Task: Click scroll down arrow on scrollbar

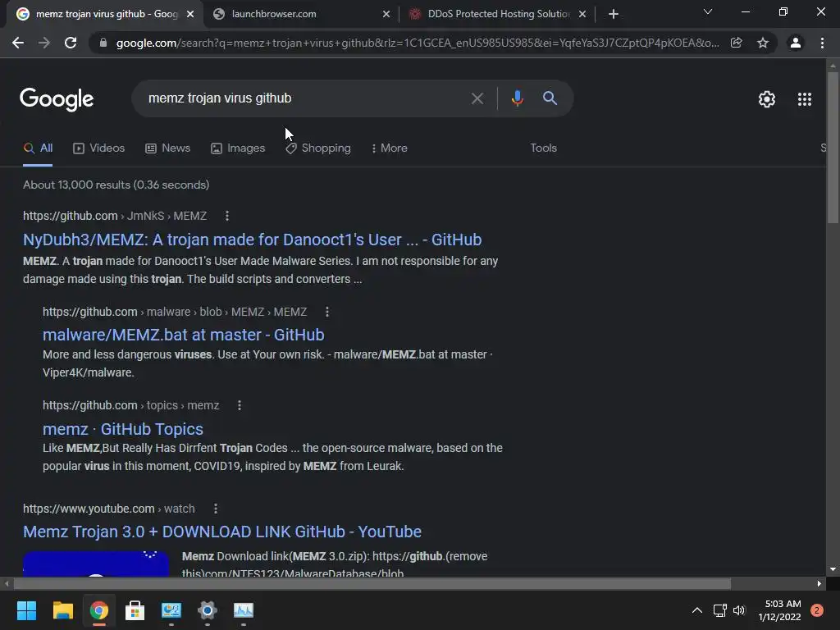Action: coord(833,570)
